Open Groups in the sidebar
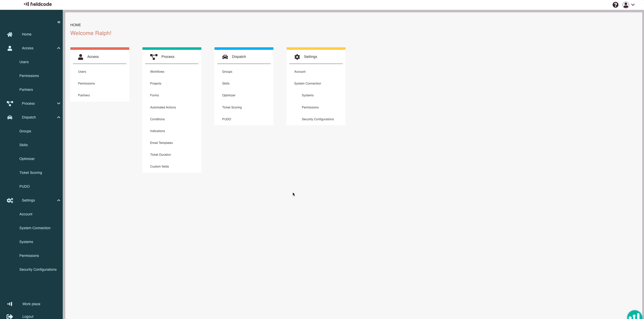The width and height of the screenshot is (644, 319). point(25,131)
